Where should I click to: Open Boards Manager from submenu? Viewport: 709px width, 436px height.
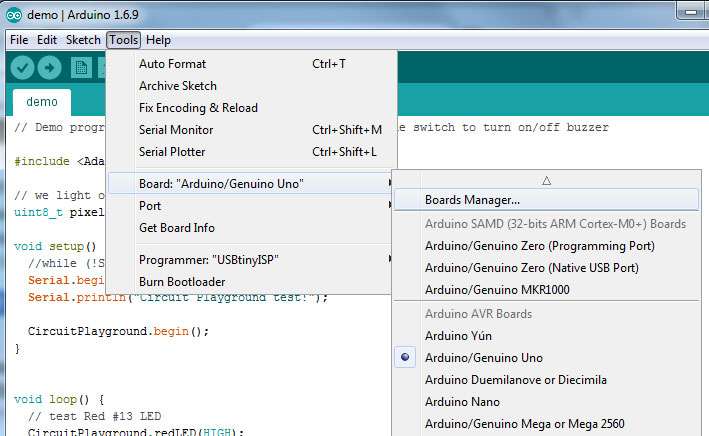472,200
